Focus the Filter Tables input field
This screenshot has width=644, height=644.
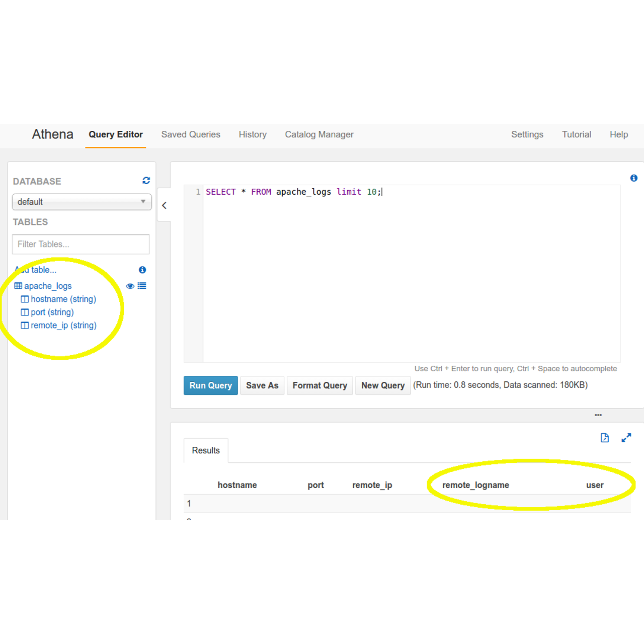pyautogui.click(x=80, y=244)
